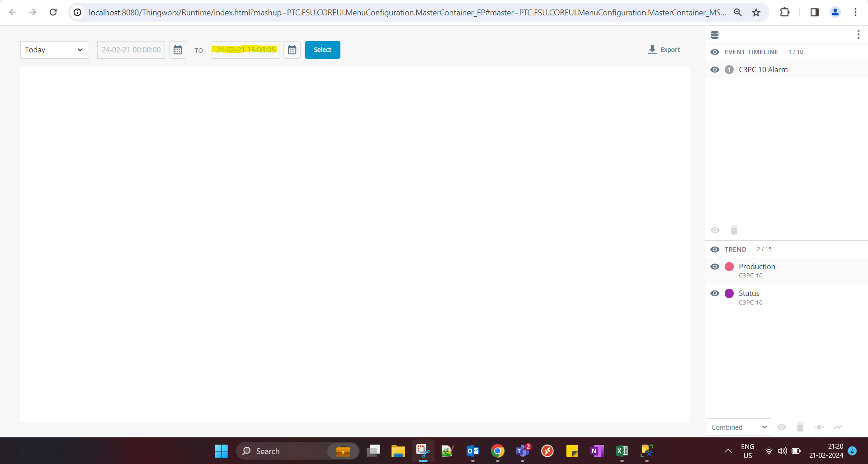The image size is (868, 464).
Task: Click the pink Production color swatch
Action: coord(730,267)
